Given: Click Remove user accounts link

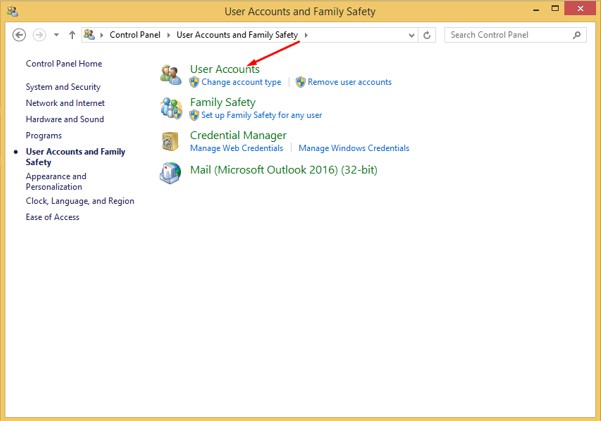Looking at the screenshot, I should pos(350,82).
